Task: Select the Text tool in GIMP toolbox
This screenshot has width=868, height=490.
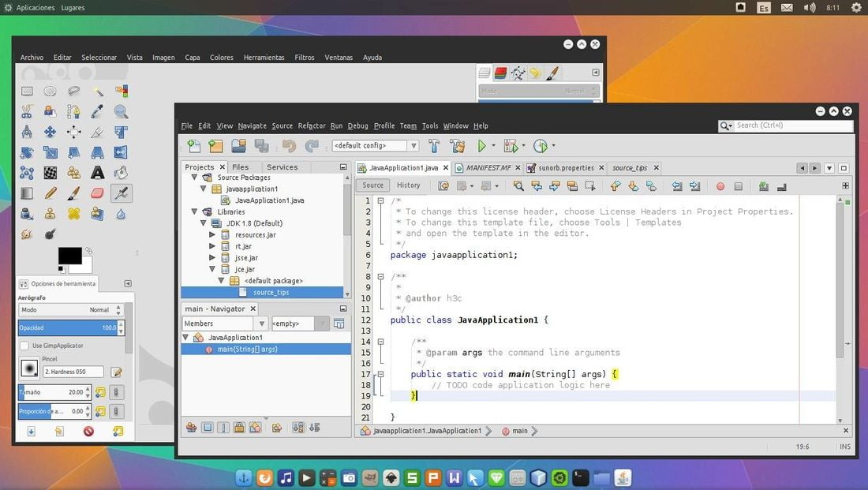Action: (x=97, y=172)
